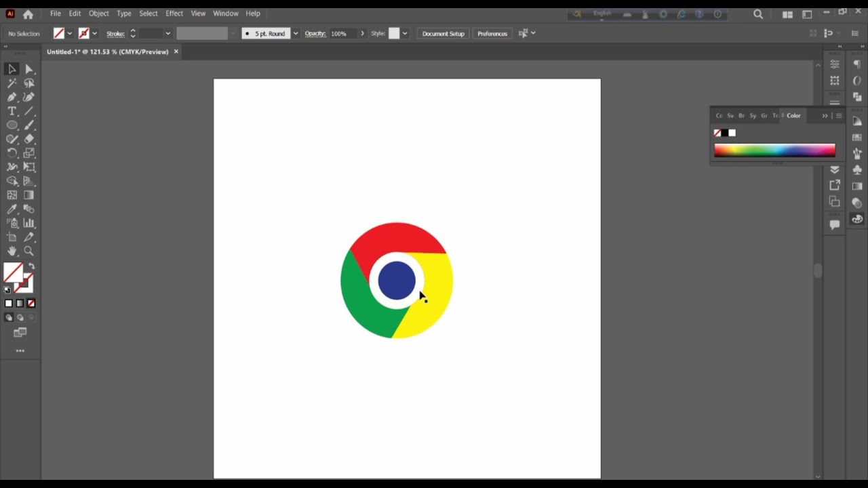Choose the Lasso tool
Image resolution: width=868 pixels, height=488 pixels.
coord(29,83)
